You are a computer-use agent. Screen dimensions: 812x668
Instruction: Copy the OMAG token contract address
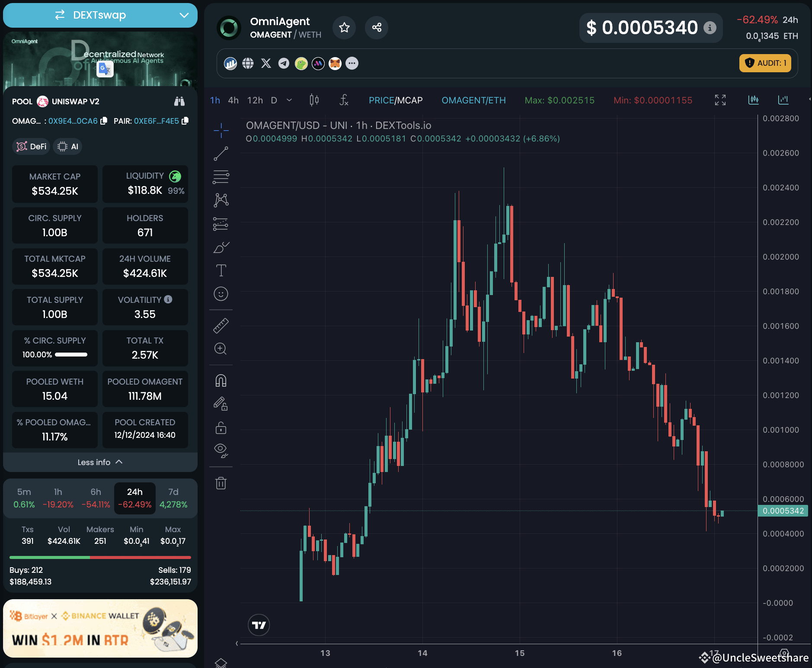(x=104, y=121)
